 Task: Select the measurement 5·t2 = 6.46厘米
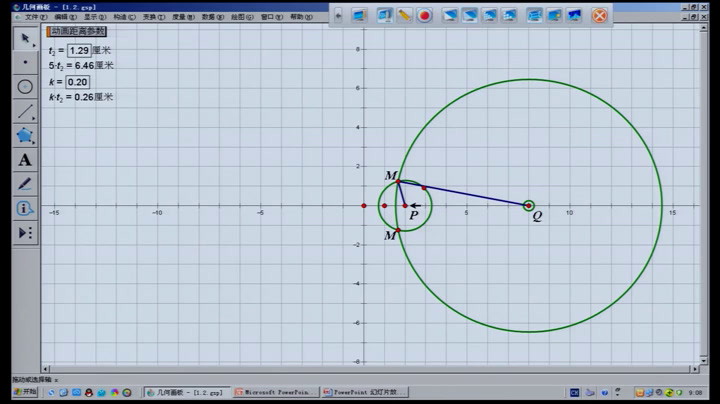(81, 66)
